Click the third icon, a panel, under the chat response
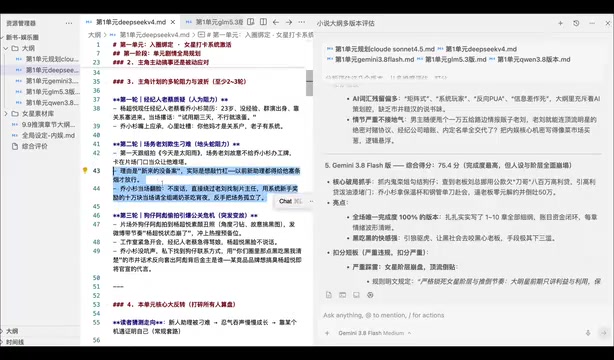Image resolution: width=614 pixels, height=360 pixels. pyautogui.click(x=356, y=295)
